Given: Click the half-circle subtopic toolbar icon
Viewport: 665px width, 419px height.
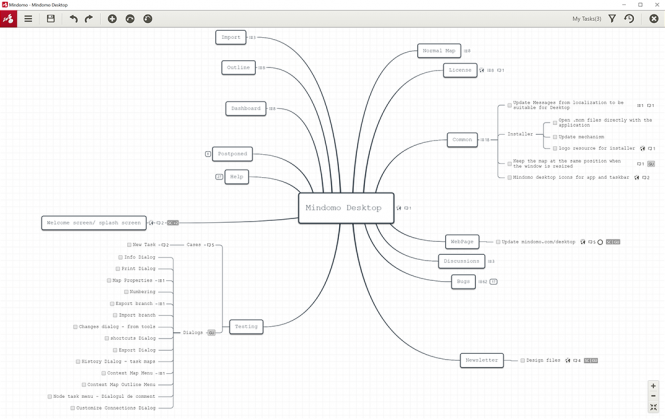Looking at the screenshot, I should tap(130, 19).
